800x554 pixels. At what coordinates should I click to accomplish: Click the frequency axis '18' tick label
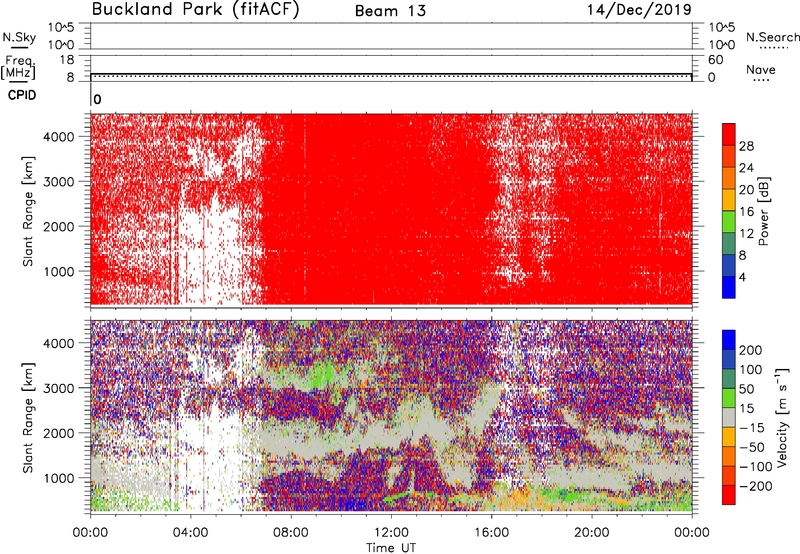pos(67,60)
